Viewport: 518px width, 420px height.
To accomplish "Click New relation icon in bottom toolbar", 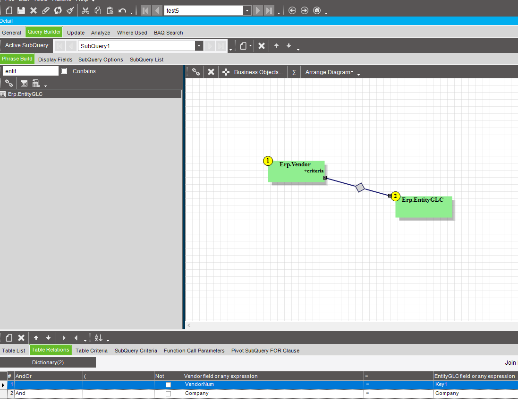I will [9, 338].
